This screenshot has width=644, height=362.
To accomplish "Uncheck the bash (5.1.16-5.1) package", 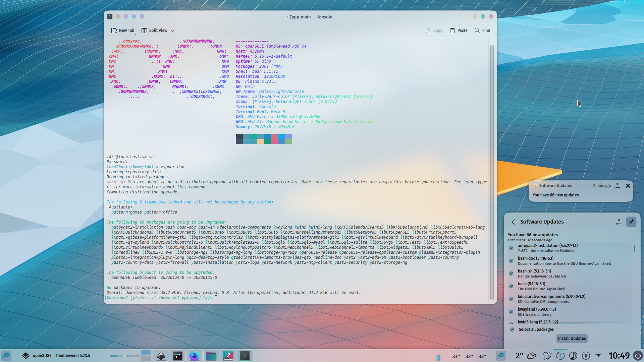I will pyautogui.click(x=511, y=286).
